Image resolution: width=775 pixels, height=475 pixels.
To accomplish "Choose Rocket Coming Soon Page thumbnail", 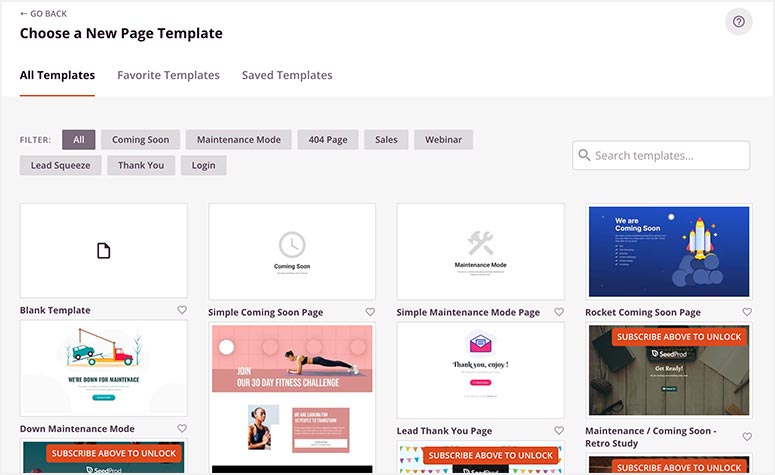I will pyautogui.click(x=669, y=252).
